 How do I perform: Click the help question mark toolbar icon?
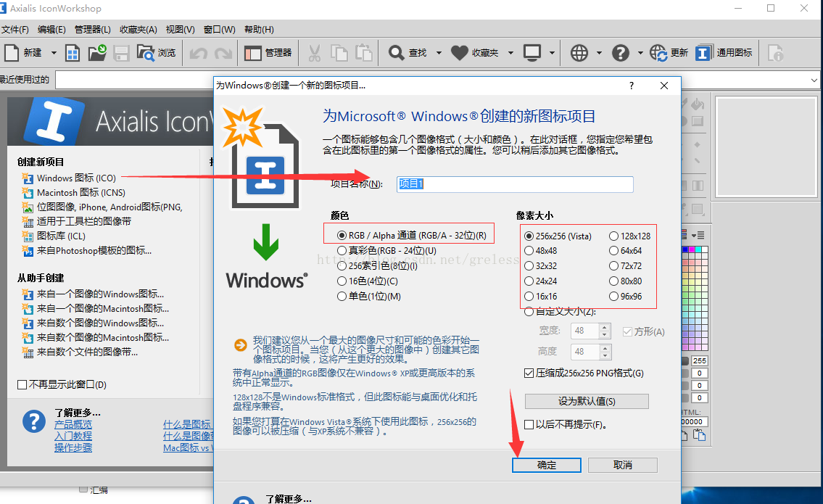click(621, 52)
